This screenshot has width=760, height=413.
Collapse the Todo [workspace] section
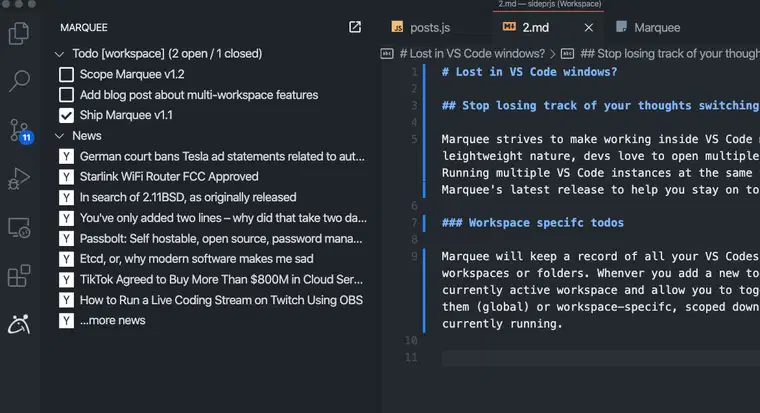click(x=60, y=54)
